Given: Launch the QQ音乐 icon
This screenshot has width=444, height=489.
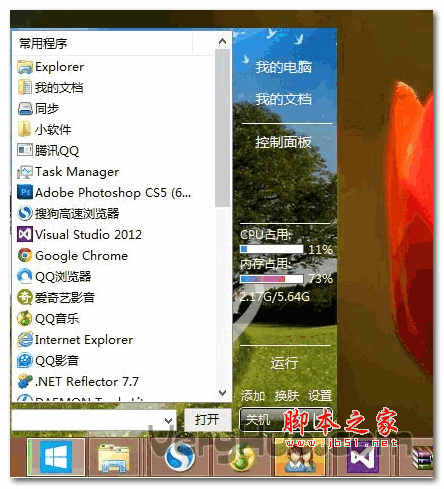Looking at the screenshot, I should coord(25,318).
